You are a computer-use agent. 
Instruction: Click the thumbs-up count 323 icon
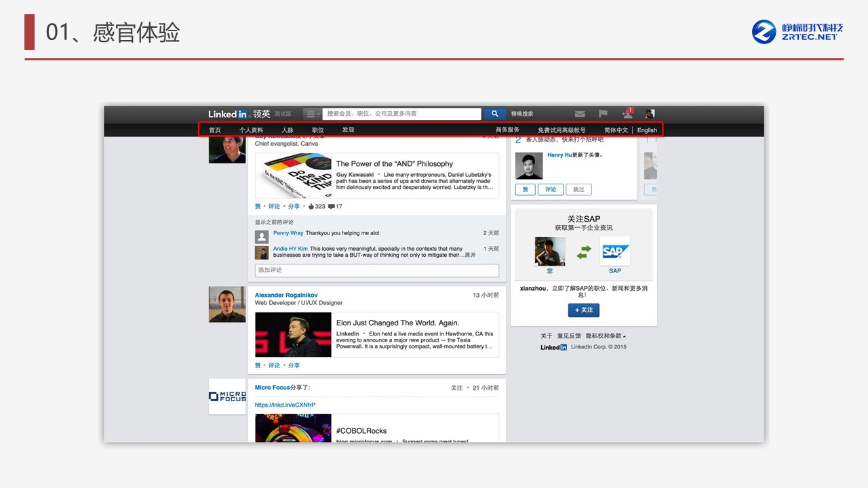(312, 206)
